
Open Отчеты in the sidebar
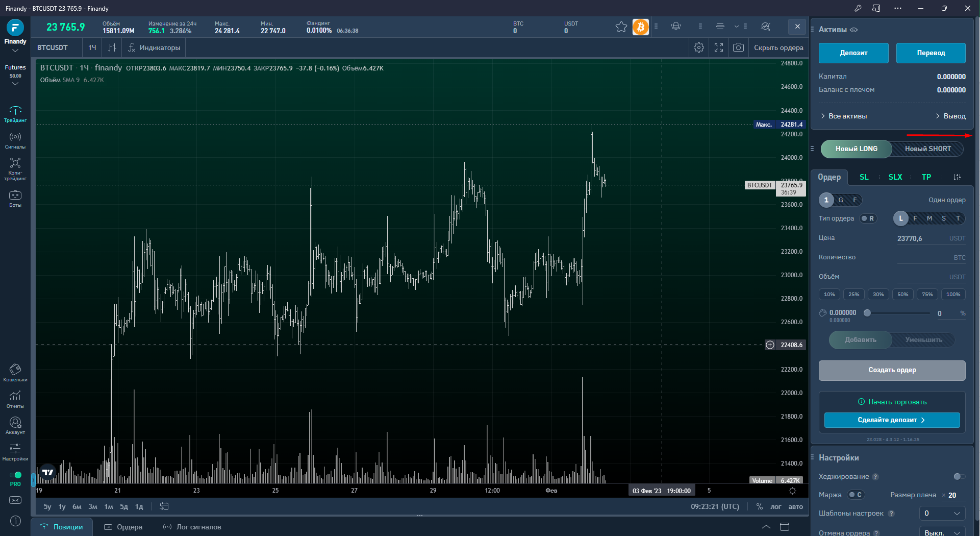(x=15, y=399)
